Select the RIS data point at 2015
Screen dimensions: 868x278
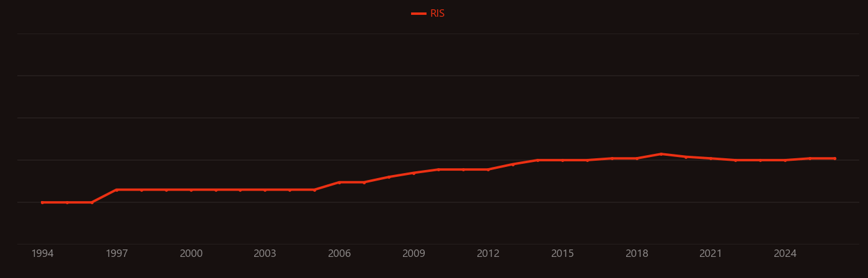[x=562, y=160]
